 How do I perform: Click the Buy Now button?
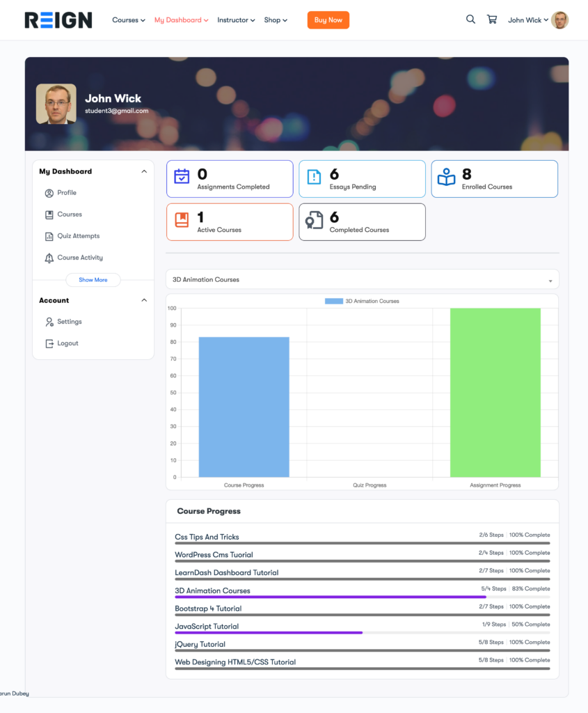pos(328,19)
